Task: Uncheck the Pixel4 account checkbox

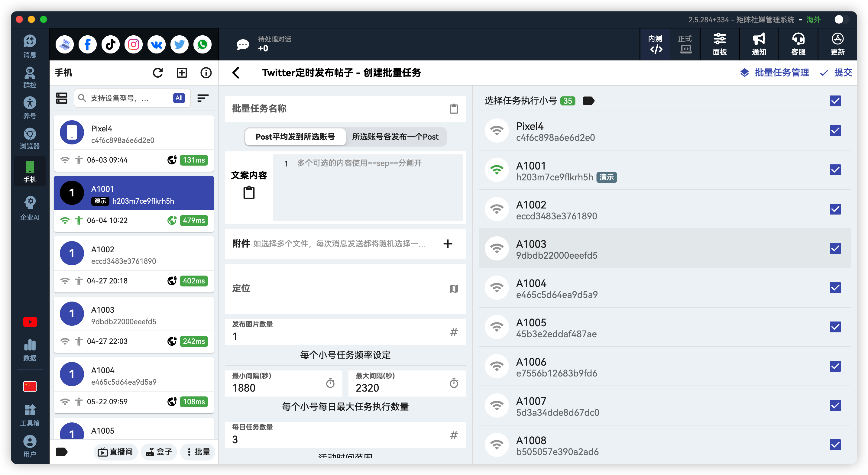Action: point(835,131)
